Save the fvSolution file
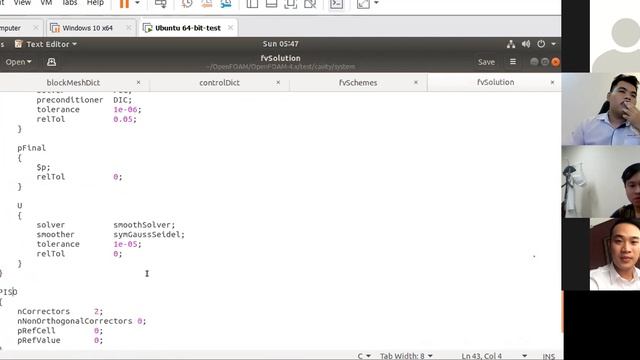Image resolution: width=640 pixels, height=360 pixels. click(x=486, y=62)
